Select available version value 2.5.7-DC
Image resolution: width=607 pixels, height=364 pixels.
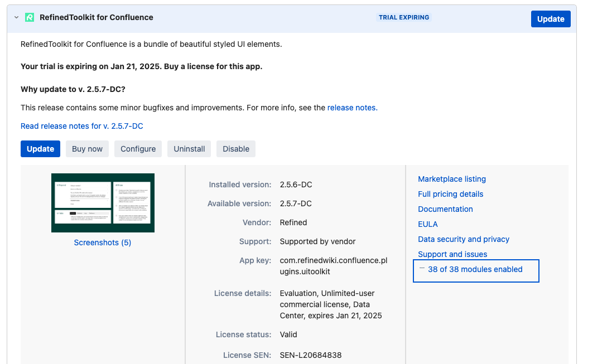point(296,204)
